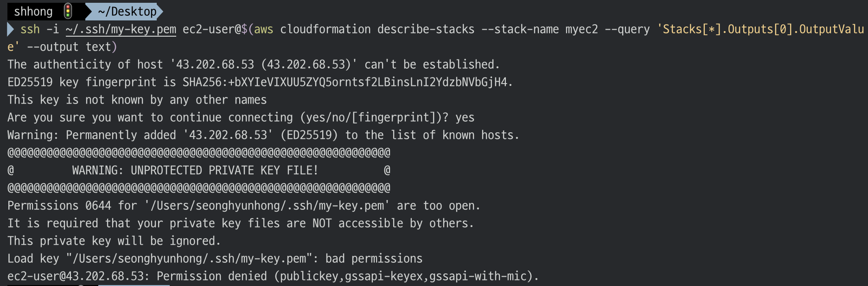Click the shhong username prompt segment
The image size is (868, 286).
(33, 11)
